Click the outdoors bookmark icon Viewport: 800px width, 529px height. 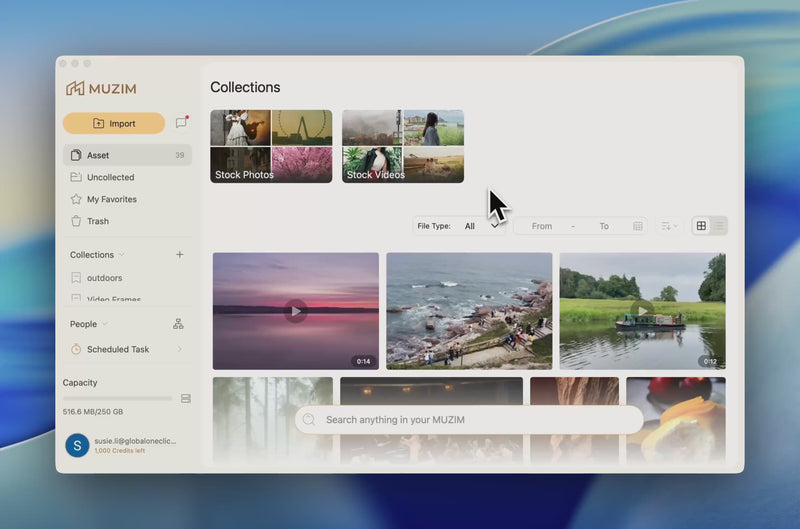(x=76, y=278)
